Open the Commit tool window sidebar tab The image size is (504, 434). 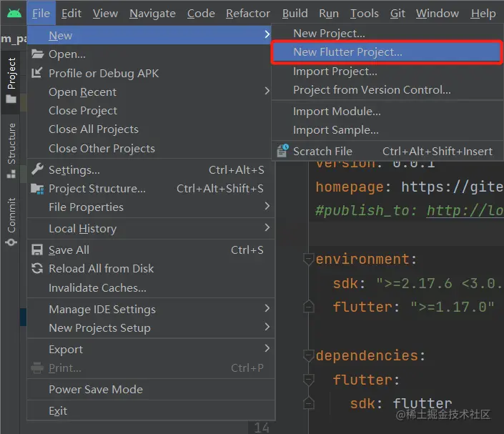11,222
